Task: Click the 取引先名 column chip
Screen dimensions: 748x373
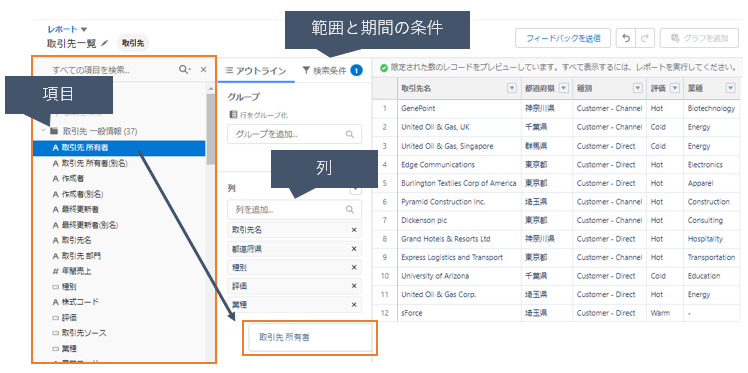Action: [294, 230]
